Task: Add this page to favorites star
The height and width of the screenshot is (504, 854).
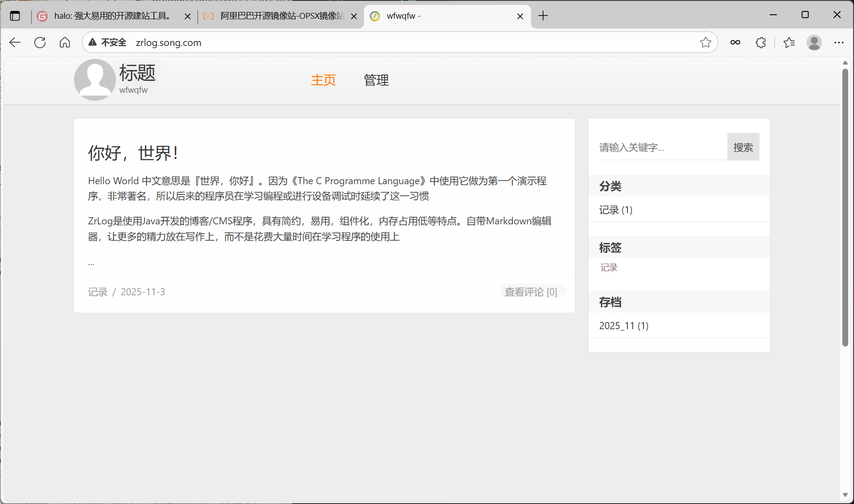Action: click(705, 42)
